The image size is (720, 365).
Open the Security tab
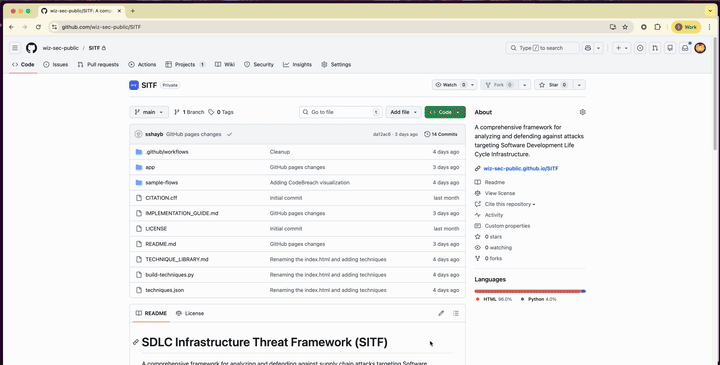click(259, 65)
